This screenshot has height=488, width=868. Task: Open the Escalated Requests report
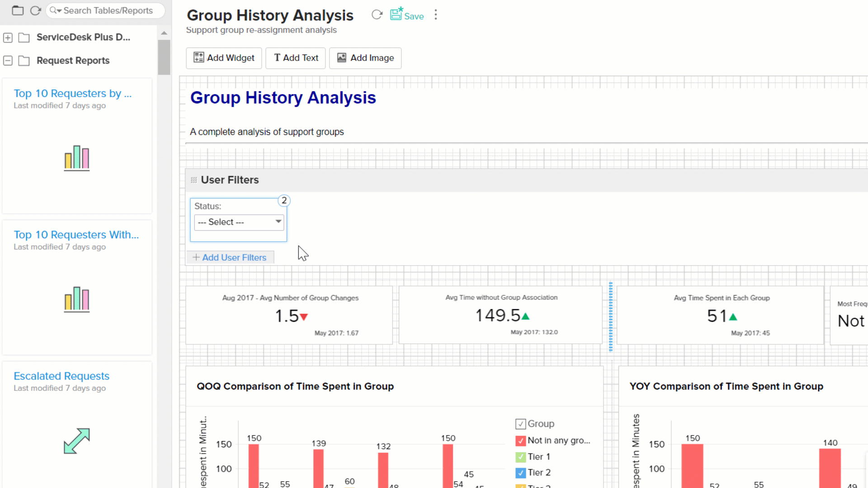point(61,376)
